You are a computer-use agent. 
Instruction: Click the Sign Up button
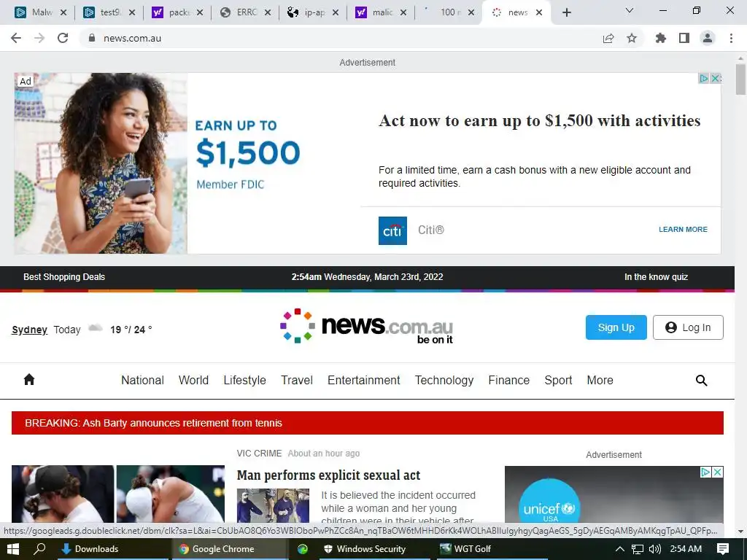coord(616,327)
